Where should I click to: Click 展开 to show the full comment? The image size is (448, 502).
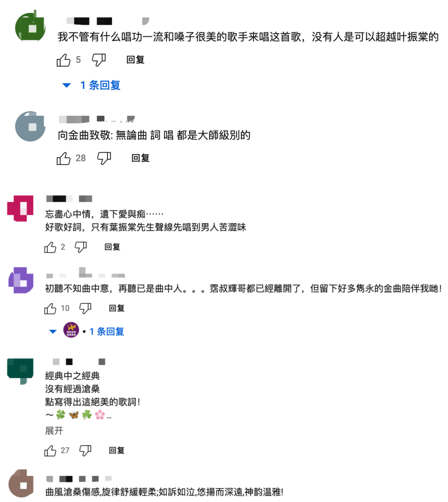click(54, 431)
